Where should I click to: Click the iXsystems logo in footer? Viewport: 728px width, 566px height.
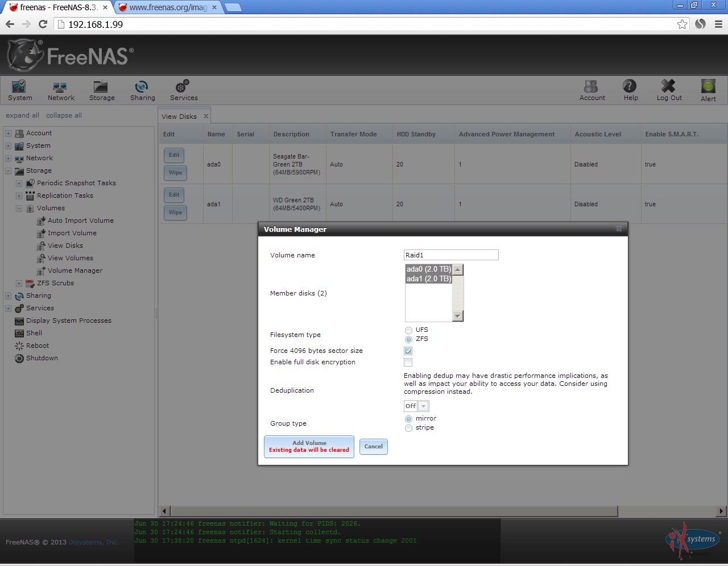coord(693,540)
